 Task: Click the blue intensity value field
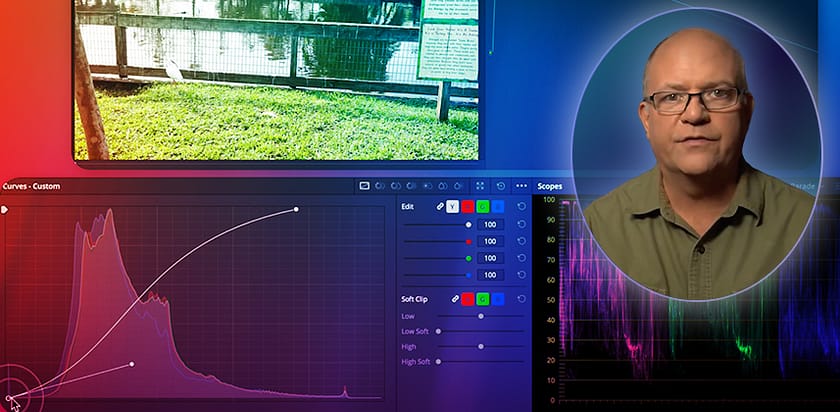tap(491, 275)
